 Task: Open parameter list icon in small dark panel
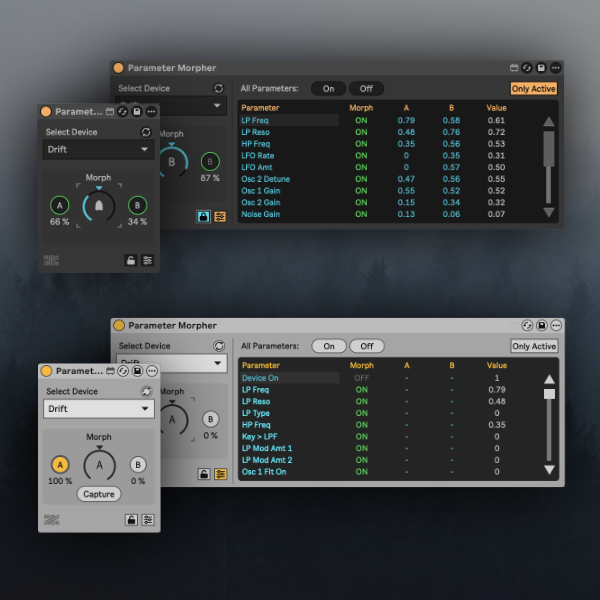click(x=147, y=260)
